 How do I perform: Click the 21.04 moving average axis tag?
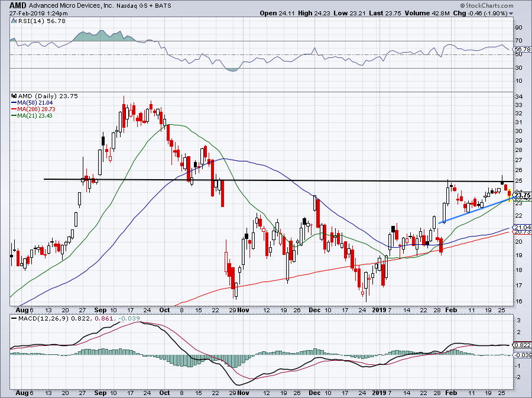(523, 227)
